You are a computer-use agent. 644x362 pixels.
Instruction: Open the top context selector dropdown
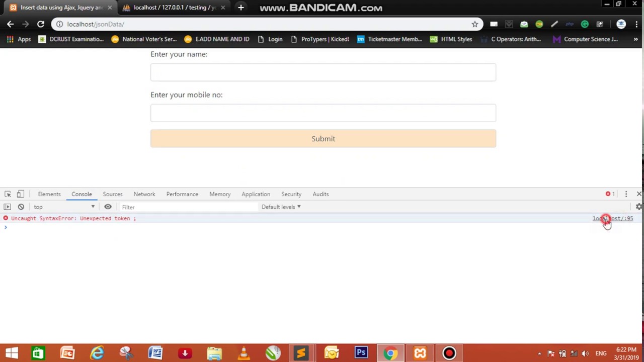point(64,207)
